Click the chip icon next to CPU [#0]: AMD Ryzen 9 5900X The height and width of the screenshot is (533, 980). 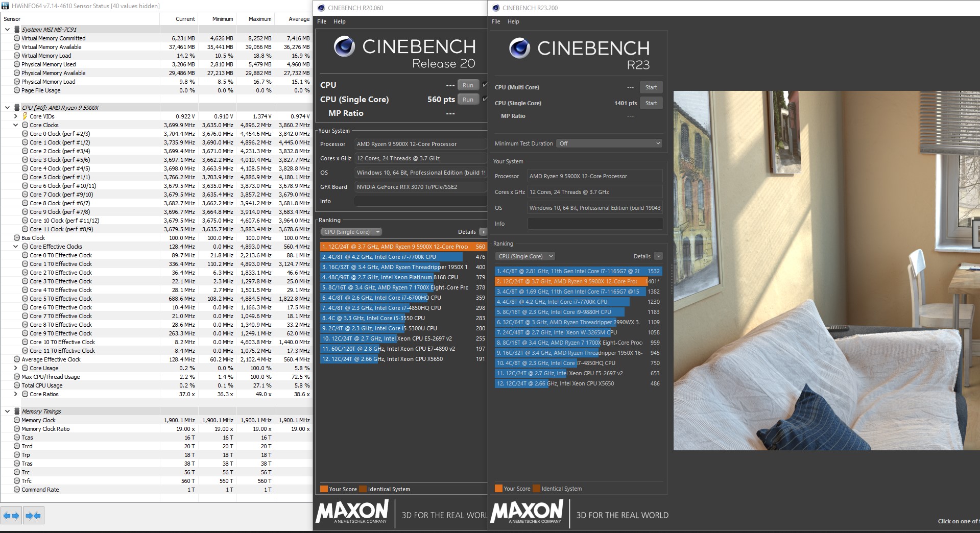(x=17, y=108)
